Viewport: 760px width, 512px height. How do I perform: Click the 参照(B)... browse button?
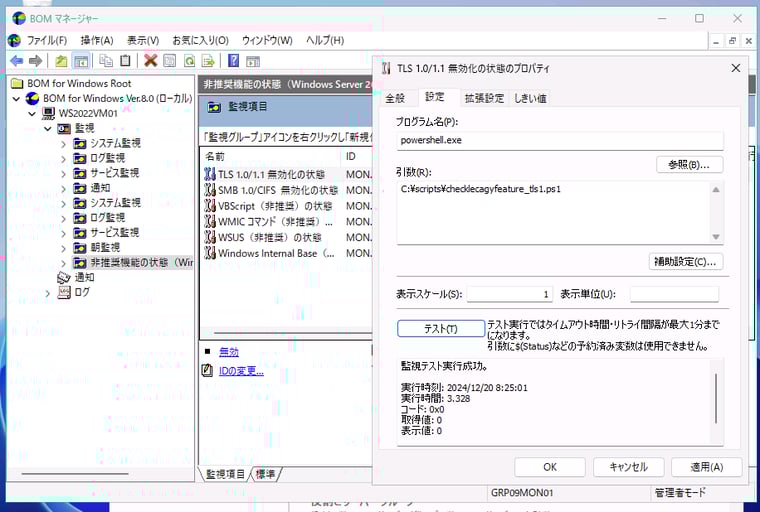tap(689, 165)
